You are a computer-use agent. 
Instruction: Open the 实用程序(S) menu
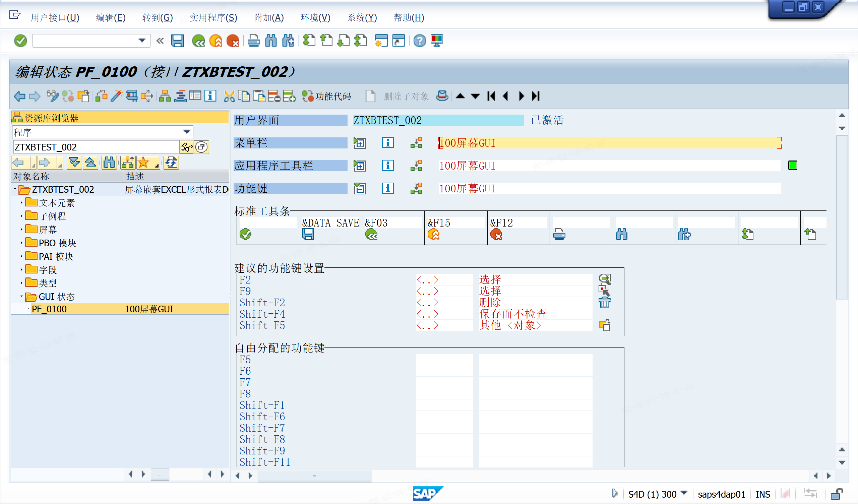coord(213,18)
